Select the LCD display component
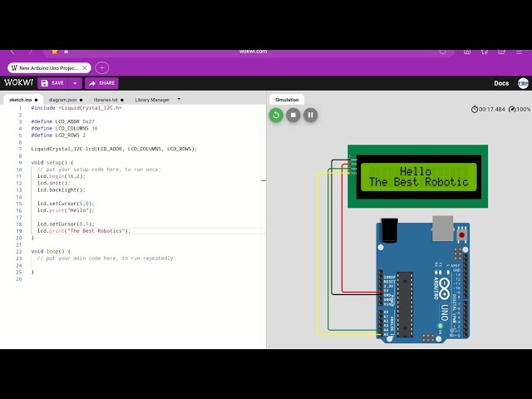The image size is (532, 399). [417, 176]
